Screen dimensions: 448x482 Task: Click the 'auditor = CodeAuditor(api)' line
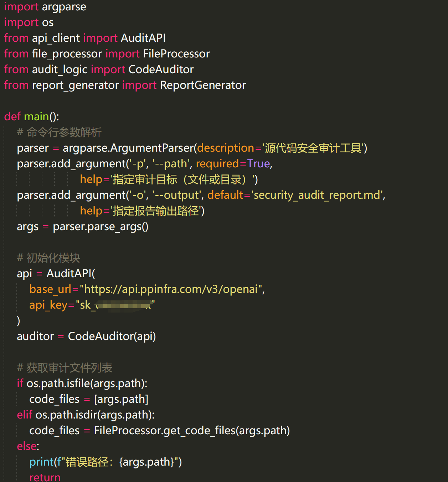click(x=86, y=336)
